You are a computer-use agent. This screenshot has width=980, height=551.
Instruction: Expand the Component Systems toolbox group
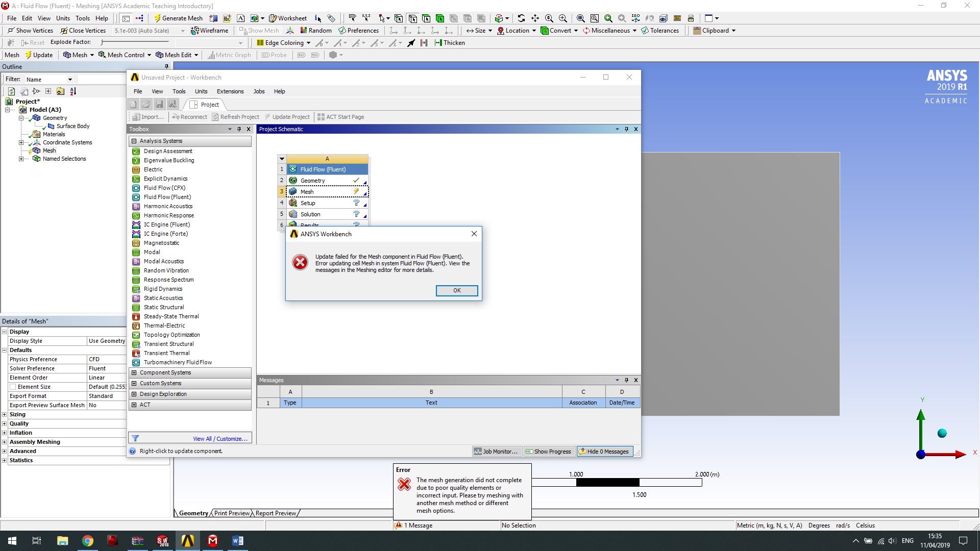pyautogui.click(x=134, y=372)
